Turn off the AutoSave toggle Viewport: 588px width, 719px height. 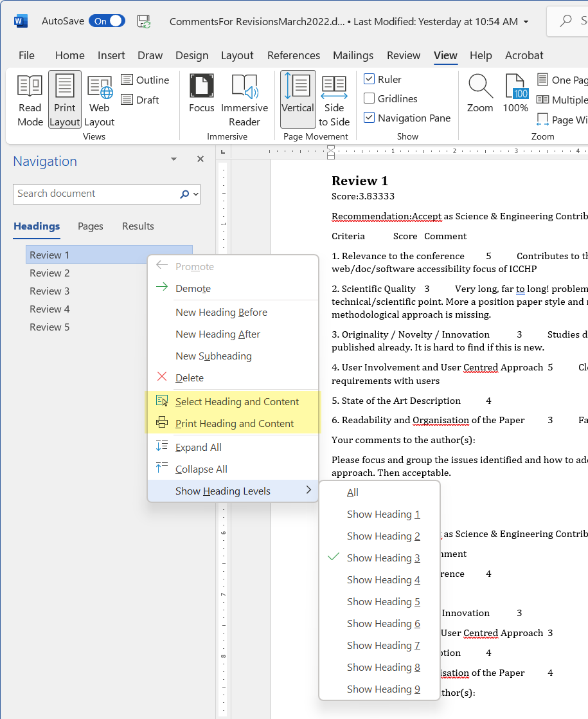coord(107,21)
